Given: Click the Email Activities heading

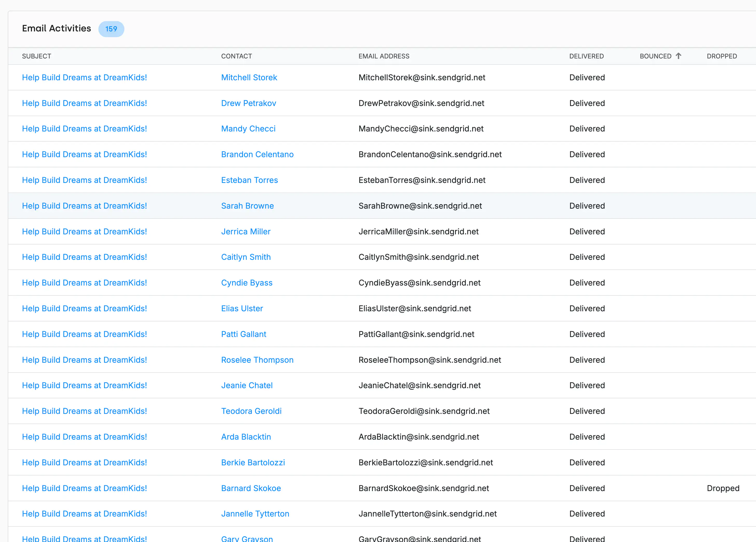Looking at the screenshot, I should click(56, 28).
